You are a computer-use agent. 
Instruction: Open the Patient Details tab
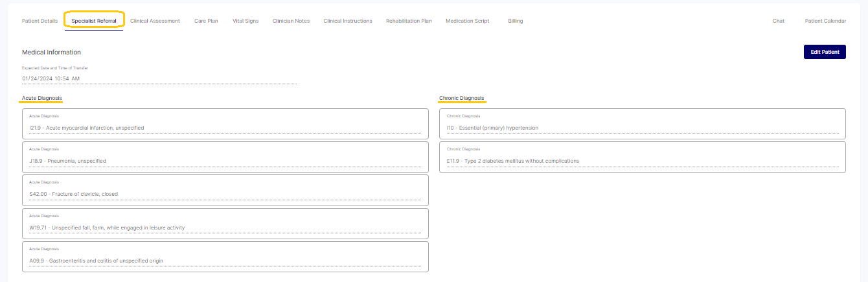pyautogui.click(x=40, y=21)
